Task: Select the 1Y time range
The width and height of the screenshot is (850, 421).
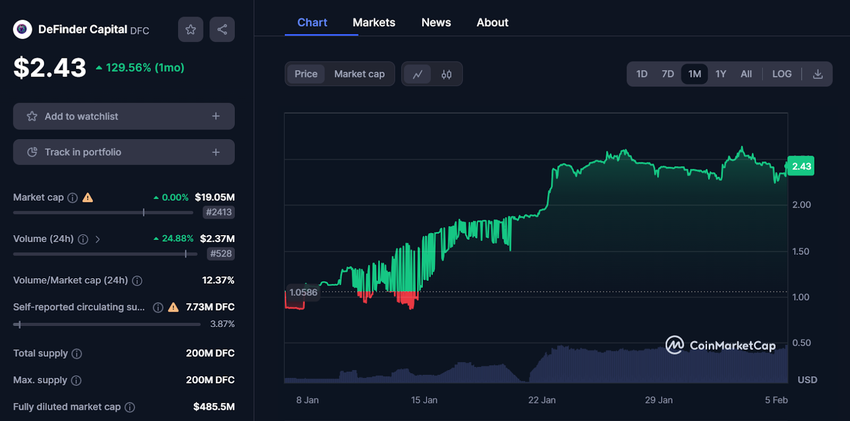Action: tap(720, 74)
